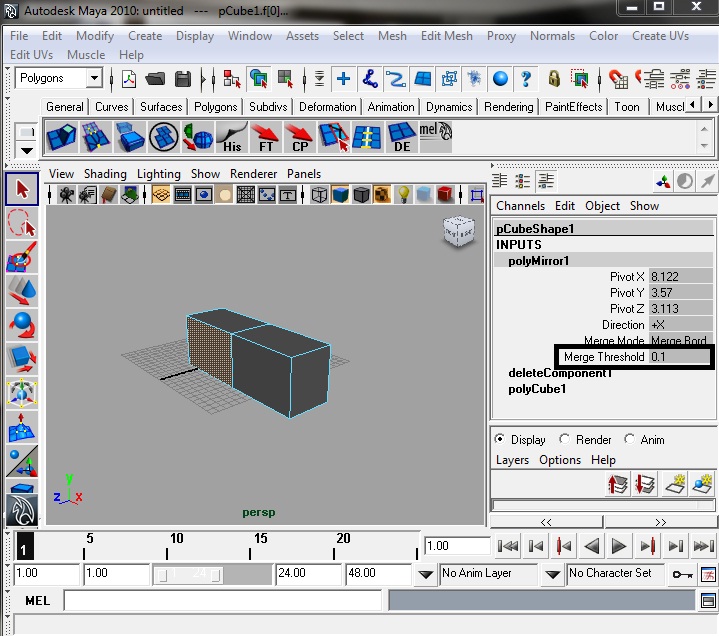This screenshot has width=719, height=636.
Task: Pick the Scale tool
Action: click(x=21, y=359)
